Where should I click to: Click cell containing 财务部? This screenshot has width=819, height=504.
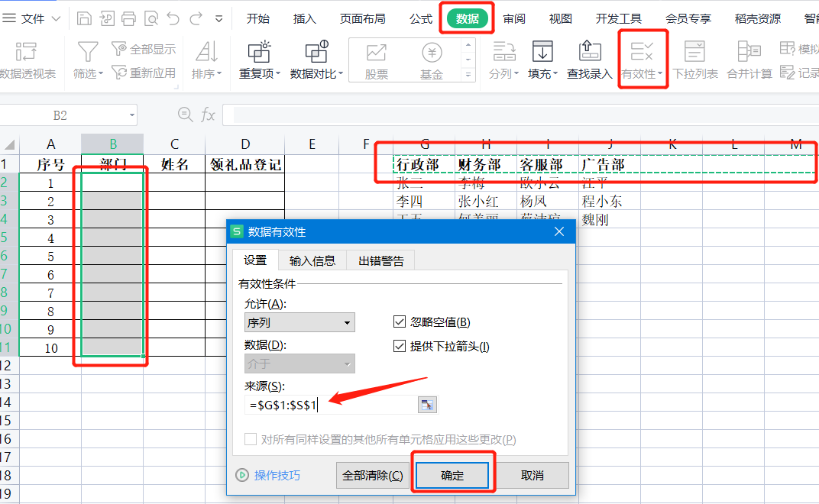click(486, 164)
